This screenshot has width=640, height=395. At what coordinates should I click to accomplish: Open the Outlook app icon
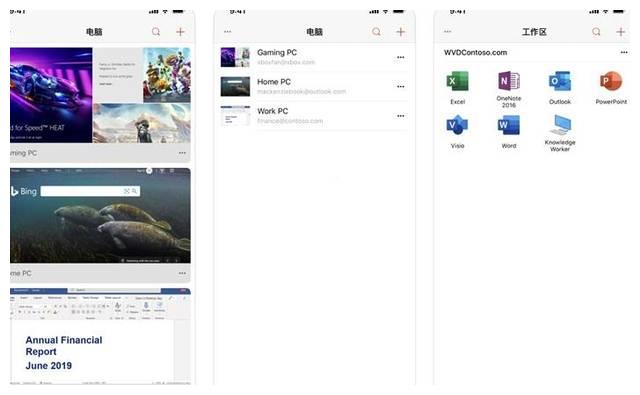(560, 81)
